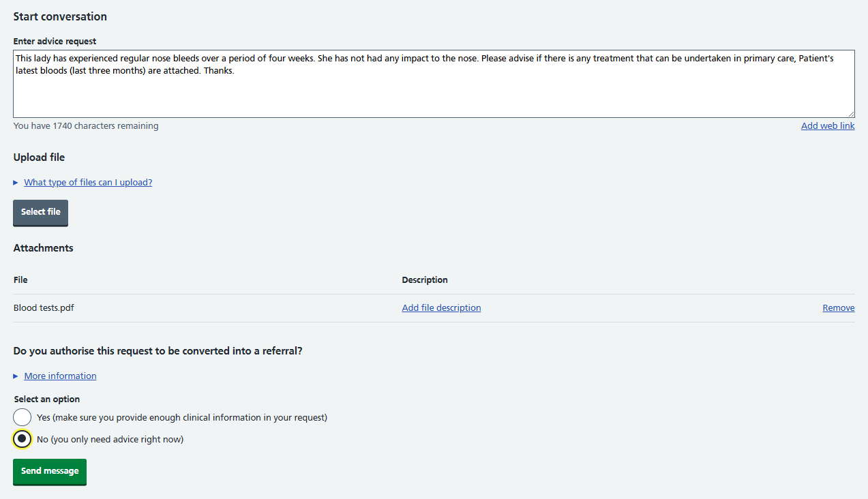Click the 'characters remaining' counter text

pos(86,126)
